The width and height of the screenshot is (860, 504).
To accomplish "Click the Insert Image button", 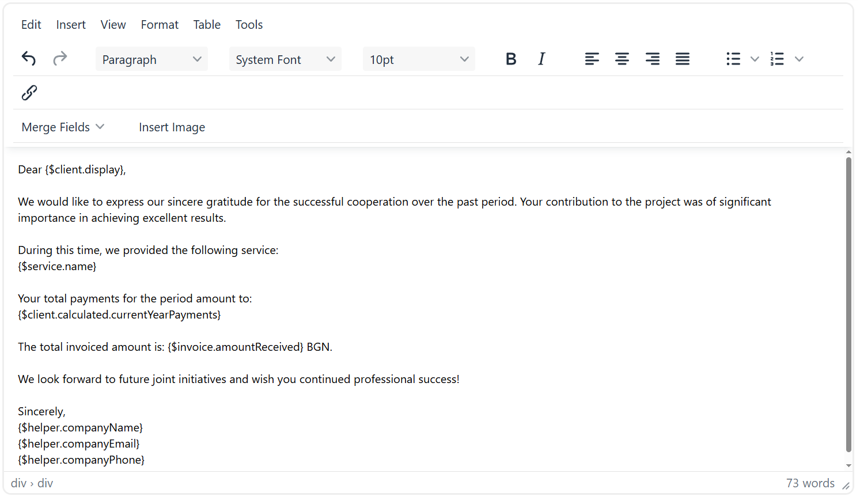I will click(x=172, y=127).
